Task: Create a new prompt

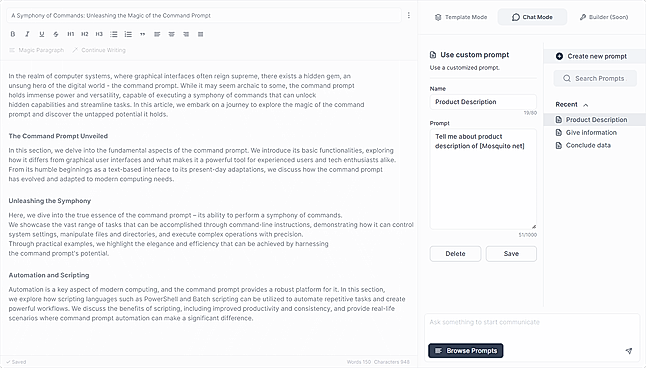Action: point(591,56)
